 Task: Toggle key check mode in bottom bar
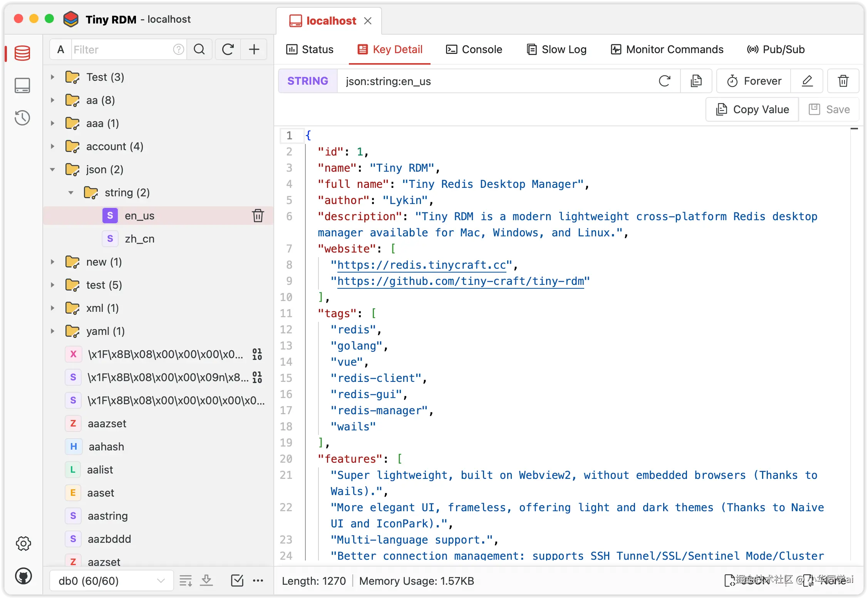coord(237,581)
